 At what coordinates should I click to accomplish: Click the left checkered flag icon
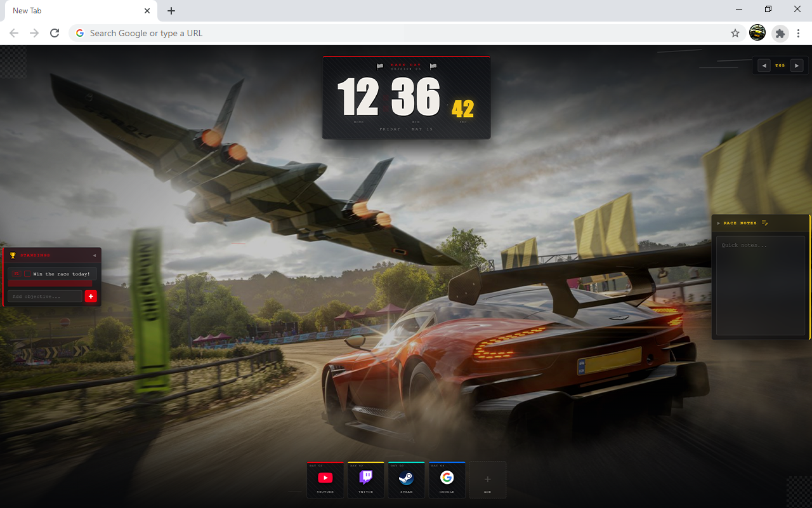[380, 65]
